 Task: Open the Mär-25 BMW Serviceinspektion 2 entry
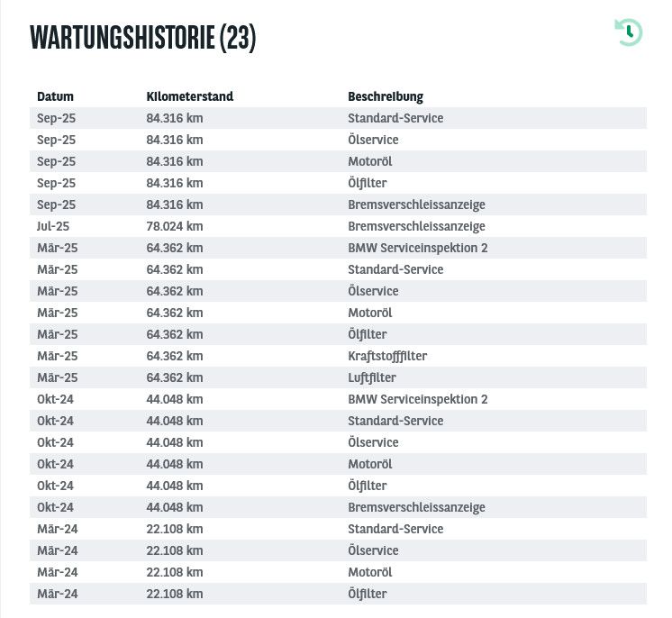[417, 248]
